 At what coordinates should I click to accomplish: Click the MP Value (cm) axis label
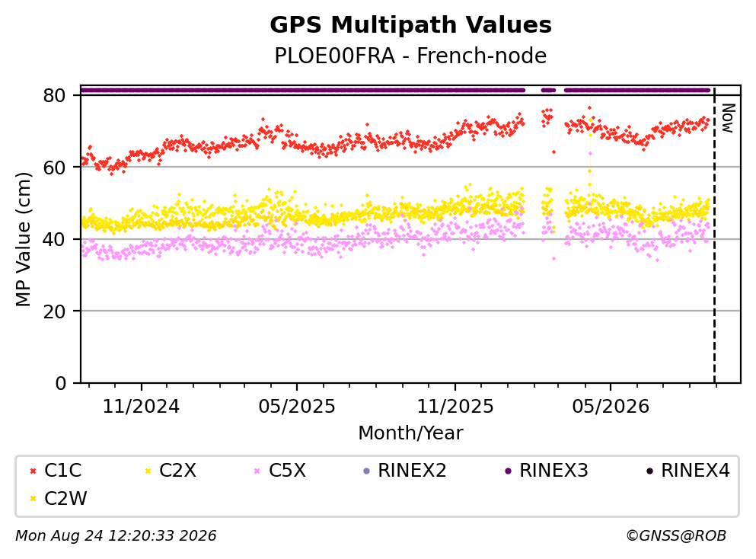(23, 239)
